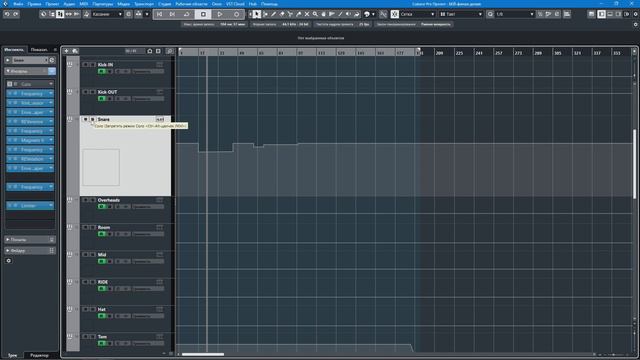The height and width of the screenshot is (360, 640).
Task: Open the Проект menu
Action: [x=52, y=4]
